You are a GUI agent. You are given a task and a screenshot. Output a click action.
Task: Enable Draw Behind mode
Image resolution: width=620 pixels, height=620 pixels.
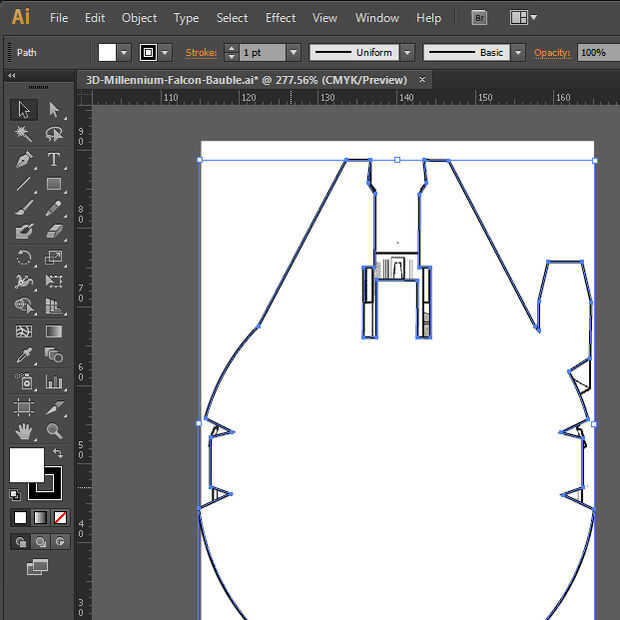click(x=40, y=541)
